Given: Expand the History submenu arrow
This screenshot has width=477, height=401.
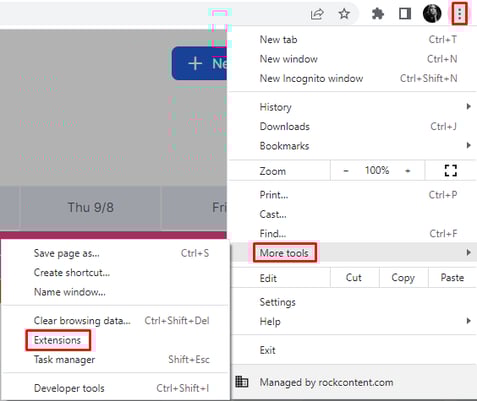Looking at the screenshot, I should click(469, 107).
